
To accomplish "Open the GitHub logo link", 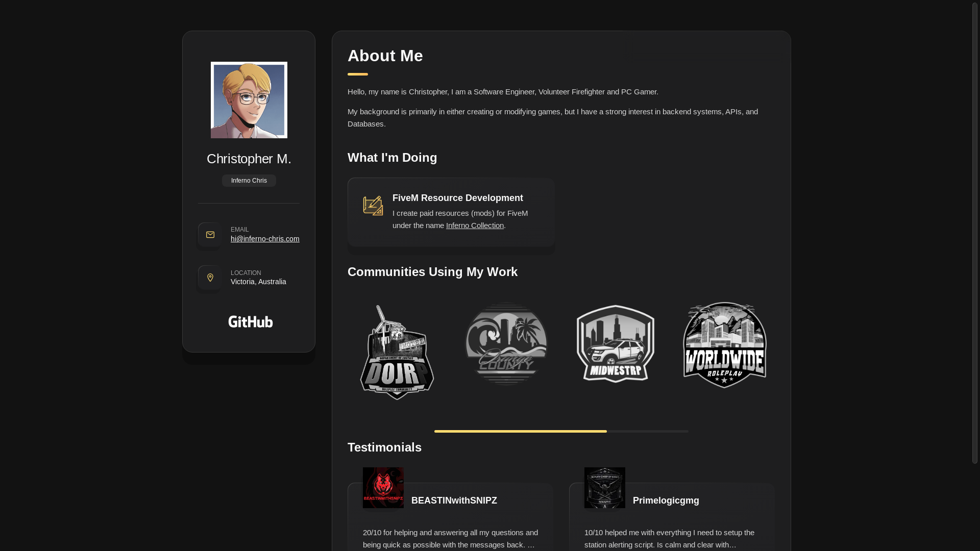I will [250, 321].
